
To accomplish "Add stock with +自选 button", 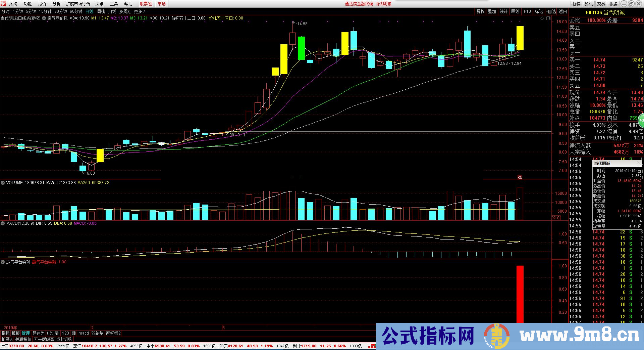I will (x=551, y=11).
